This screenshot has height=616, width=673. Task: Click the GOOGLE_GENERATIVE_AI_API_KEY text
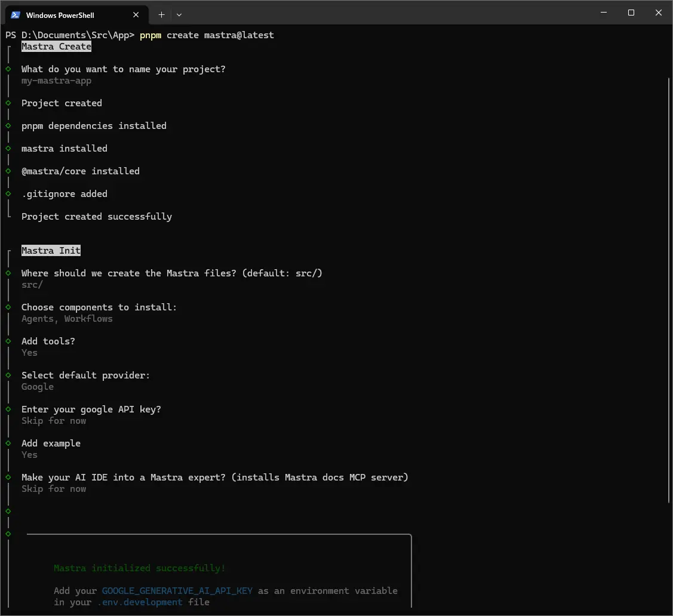[x=177, y=591]
